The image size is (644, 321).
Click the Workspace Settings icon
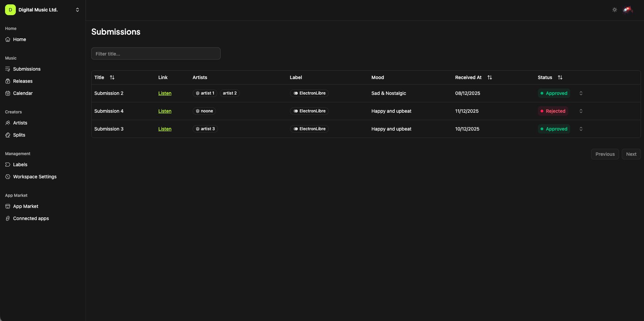pos(7,177)
